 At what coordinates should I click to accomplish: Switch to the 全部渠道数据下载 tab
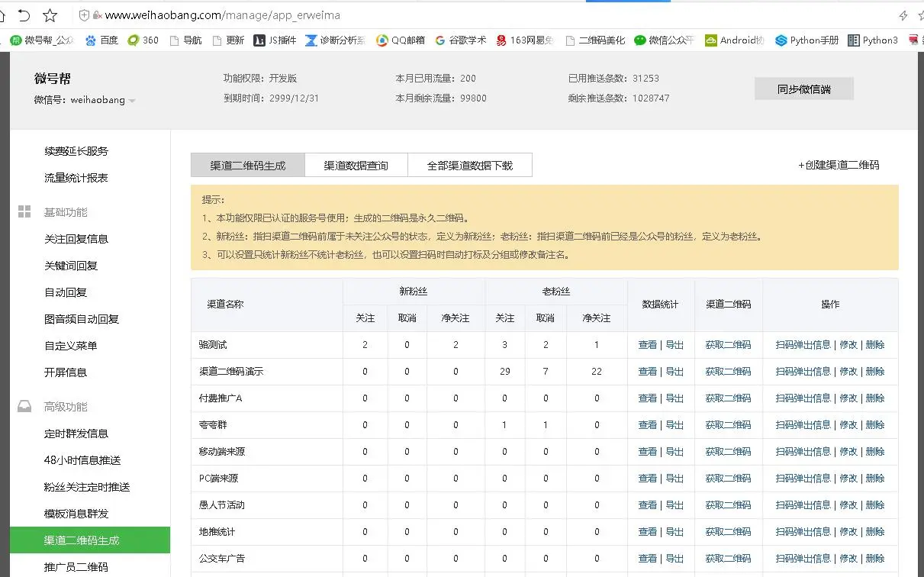click(x=470, y=165)
